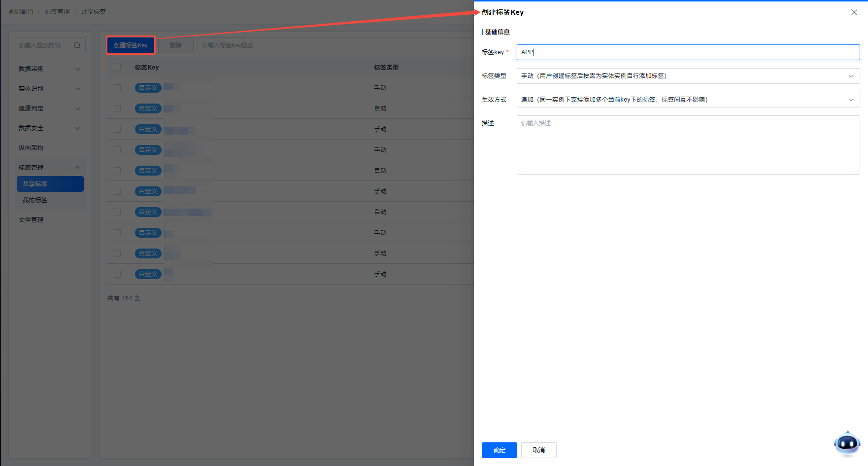
Task: Select 我的标签 in the sidebar
Action: coord(35,200)
